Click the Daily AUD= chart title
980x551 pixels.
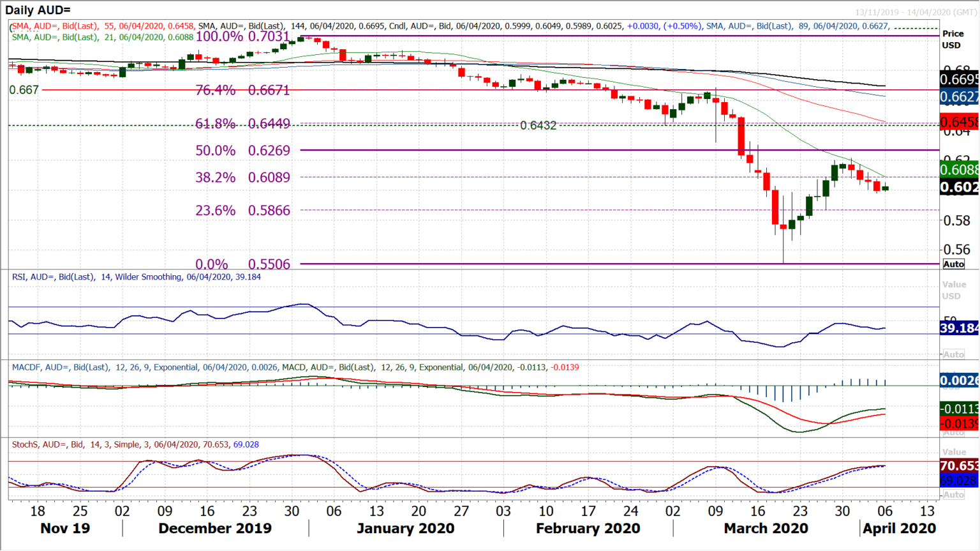point(37,10)
